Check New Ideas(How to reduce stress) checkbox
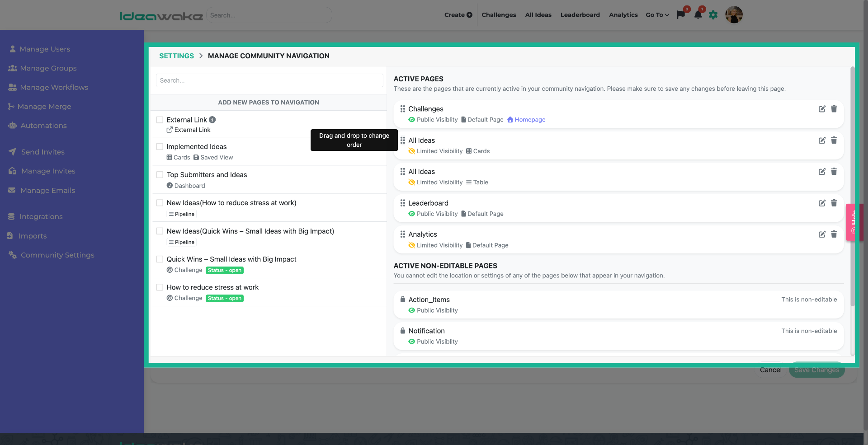Viewport: 868px width, 445px height. [x=160, y=203]
